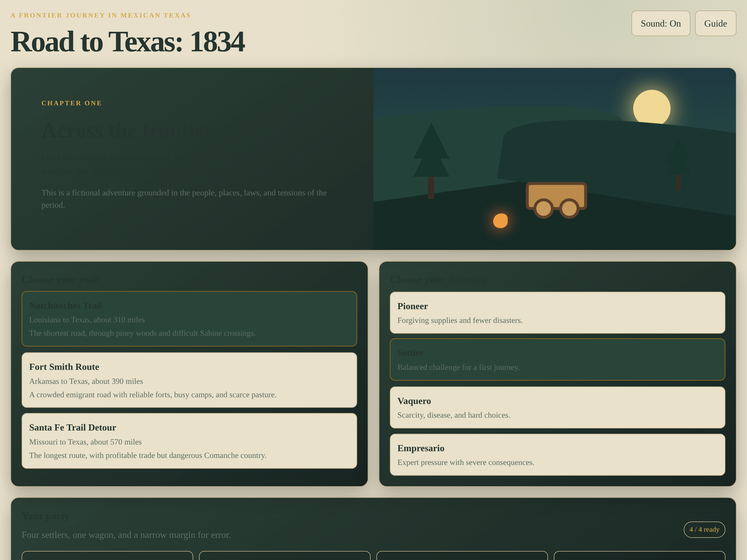Click the wagon illustration

click(556, 200)
